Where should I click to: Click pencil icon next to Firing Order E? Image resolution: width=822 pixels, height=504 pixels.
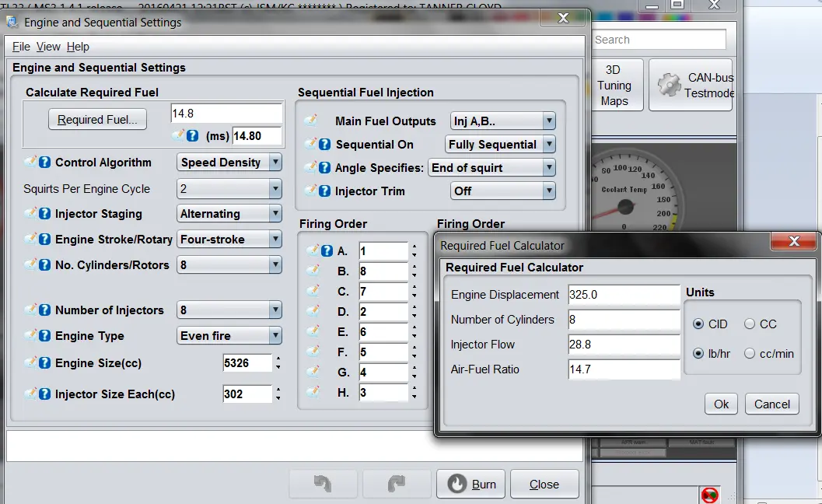click(313, 331)
